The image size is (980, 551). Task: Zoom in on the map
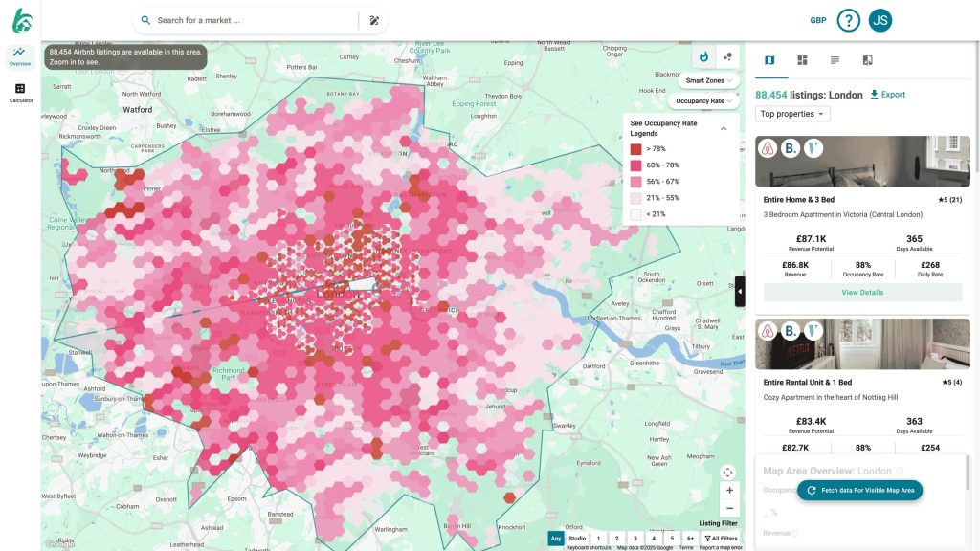[729, 490]
